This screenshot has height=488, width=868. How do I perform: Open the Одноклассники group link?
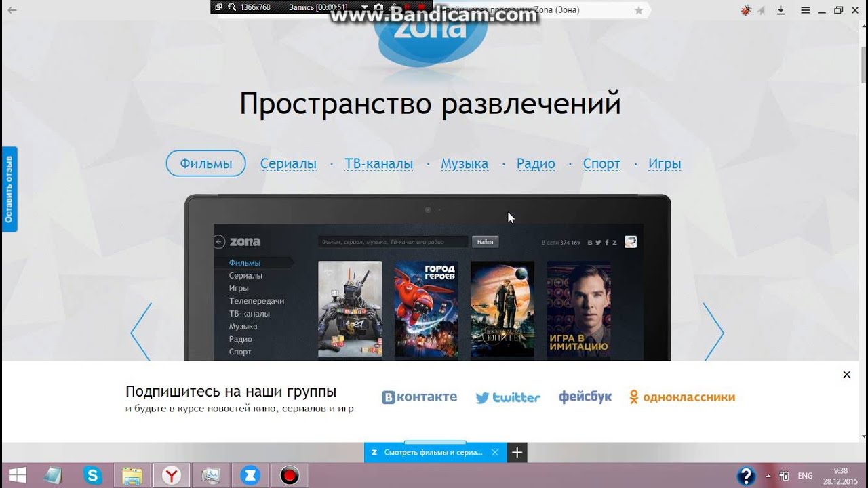coord(682,397)
